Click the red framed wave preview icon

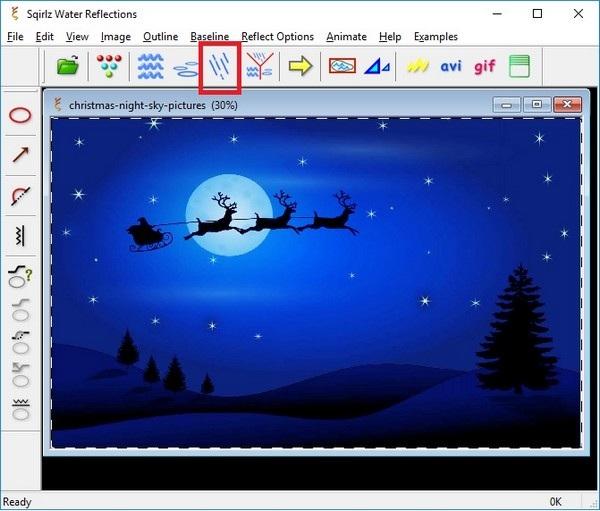pyautogui.click(x=342, y=66)
